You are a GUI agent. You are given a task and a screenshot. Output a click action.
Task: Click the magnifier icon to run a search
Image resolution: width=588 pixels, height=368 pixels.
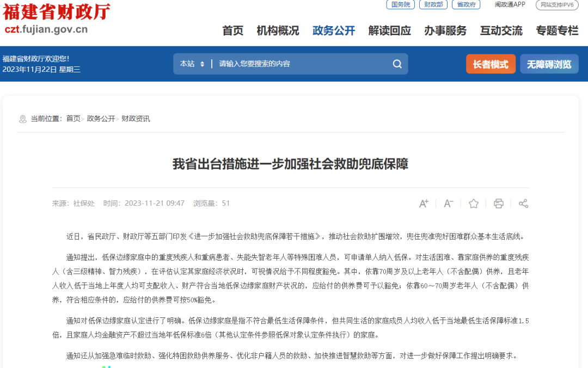[397, 64]
